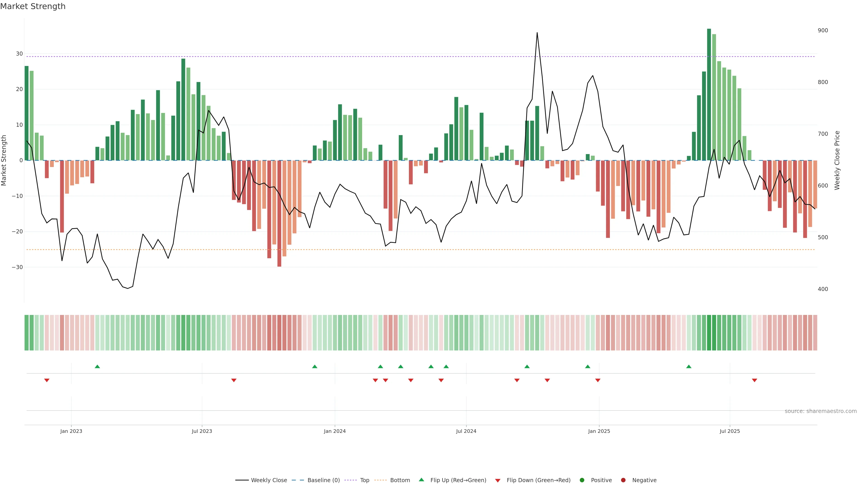The width and height of the screenshot is (868, 488).
Task: Click the tallest dark green strength bar
Action: [709, 94]
